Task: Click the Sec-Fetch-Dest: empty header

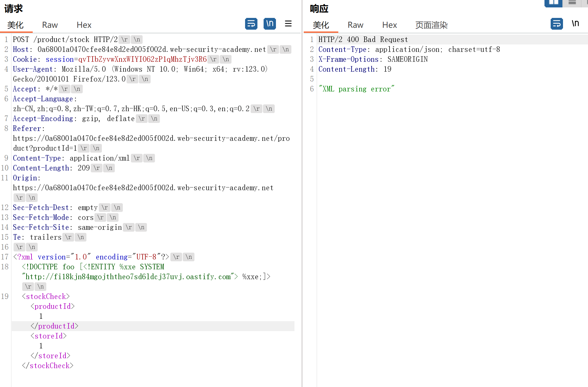Action: click(55, 208)
